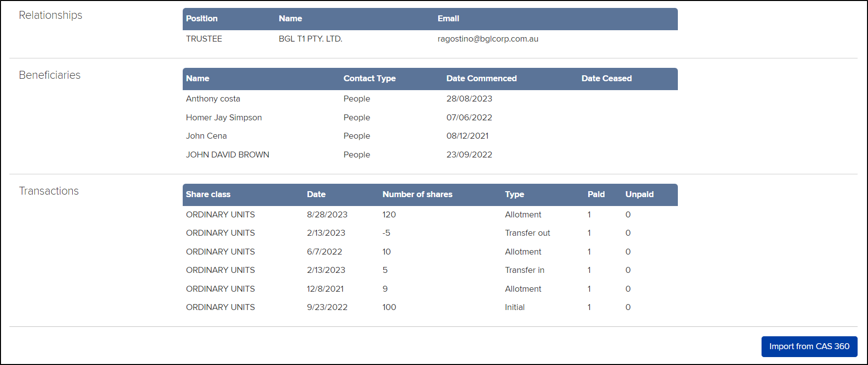This screenshot has width=868, height=365.
Task: Click the Initial type cell
Action: pyautogui.click(x=514, y=307)
